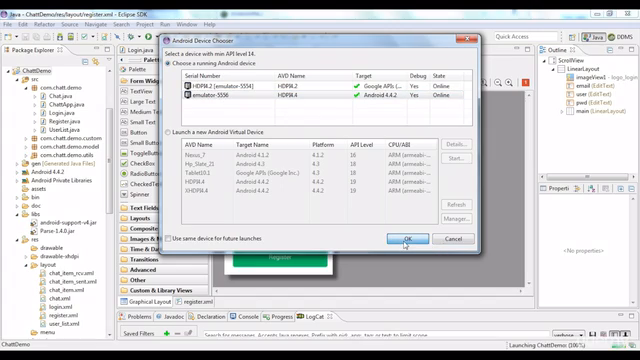Click the zoom out icon in layout editor
The height and width of the screenshot is (360, 640).
pyautogui.click(x=498, y=82)
